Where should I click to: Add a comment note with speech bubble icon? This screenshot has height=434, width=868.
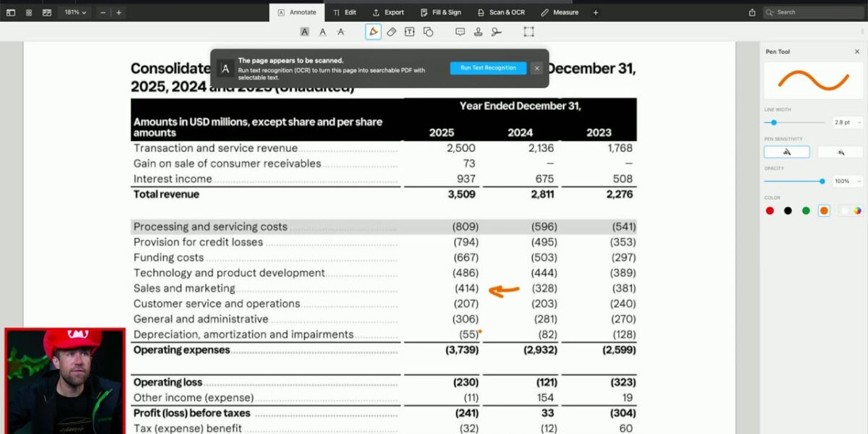coord(460,32)
